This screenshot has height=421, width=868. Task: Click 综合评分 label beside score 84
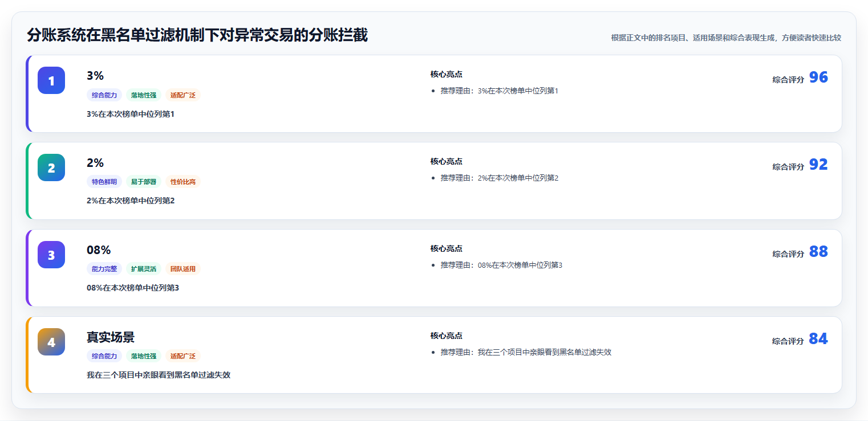[788, 341]
